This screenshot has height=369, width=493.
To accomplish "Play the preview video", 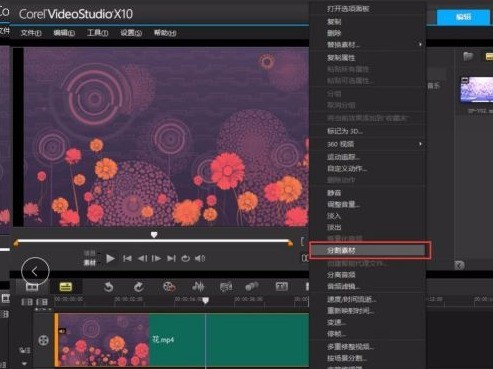I will tap(110, 258).
